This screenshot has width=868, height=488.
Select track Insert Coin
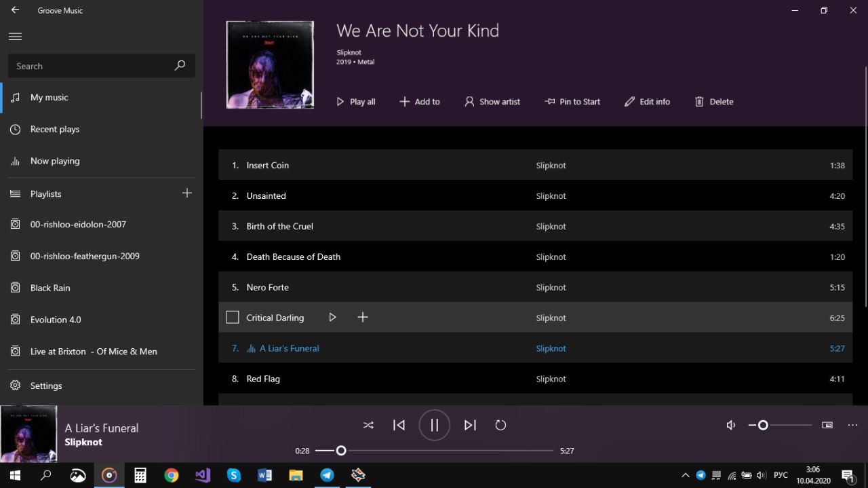(x=535, y=165)
